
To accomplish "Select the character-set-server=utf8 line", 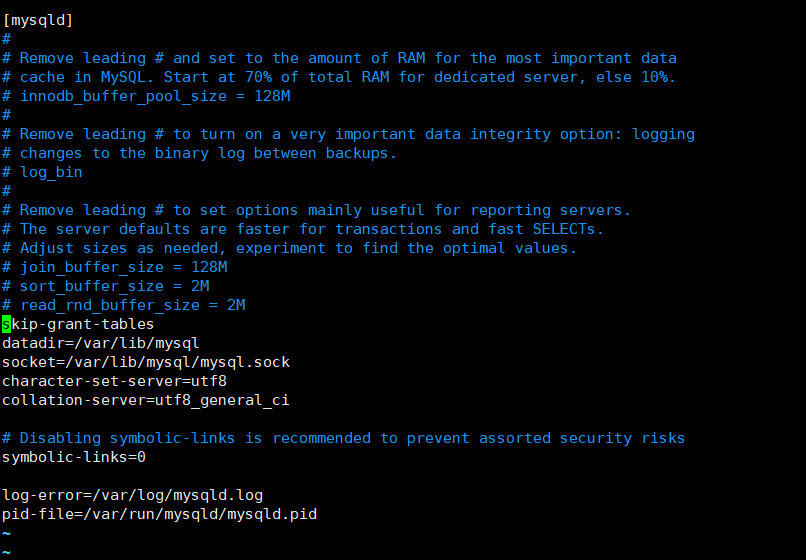I will 114,381.
